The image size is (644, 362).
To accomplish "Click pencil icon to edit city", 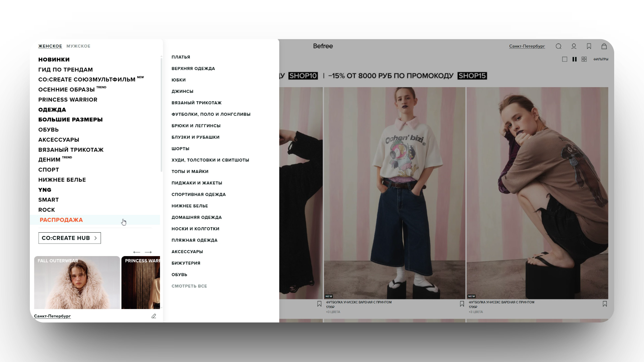I will (x=154, y=316).
